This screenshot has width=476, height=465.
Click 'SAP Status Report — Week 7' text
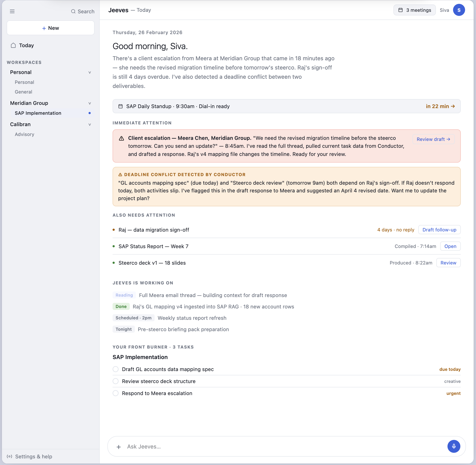(x=154, y=246)
